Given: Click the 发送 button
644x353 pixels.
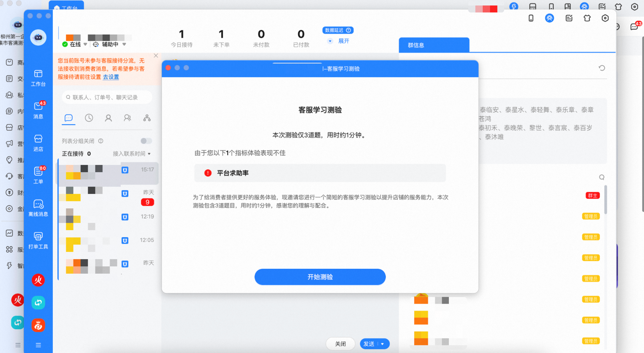Looking at the screenshot, I should point(369,344).
